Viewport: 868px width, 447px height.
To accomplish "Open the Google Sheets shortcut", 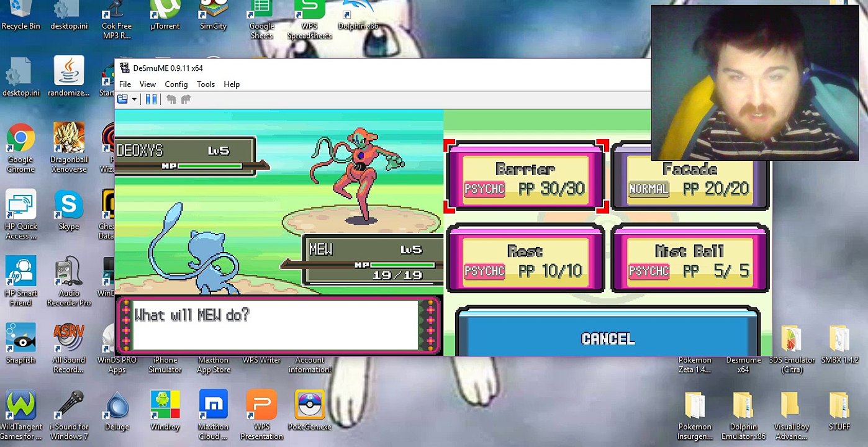I will (x=261, y=20).
